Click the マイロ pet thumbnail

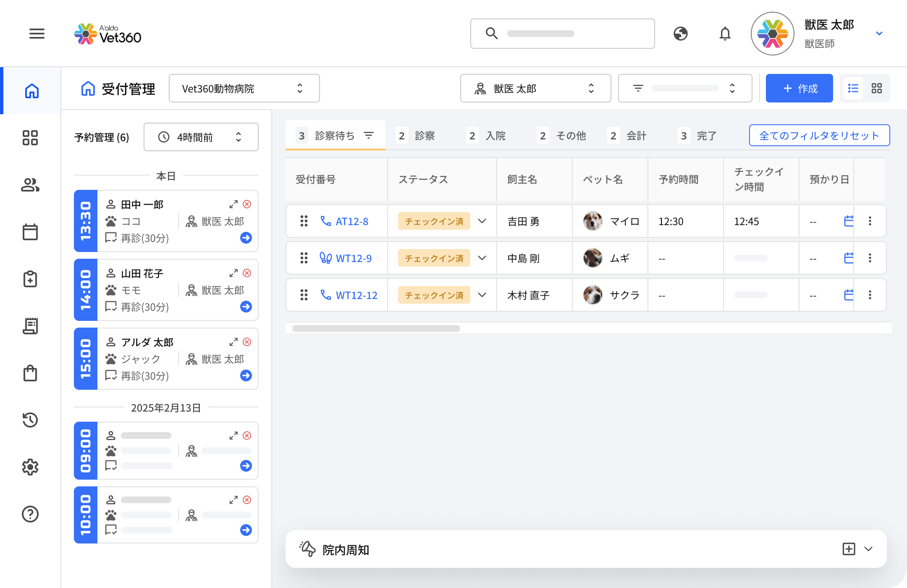click(593, 221)
